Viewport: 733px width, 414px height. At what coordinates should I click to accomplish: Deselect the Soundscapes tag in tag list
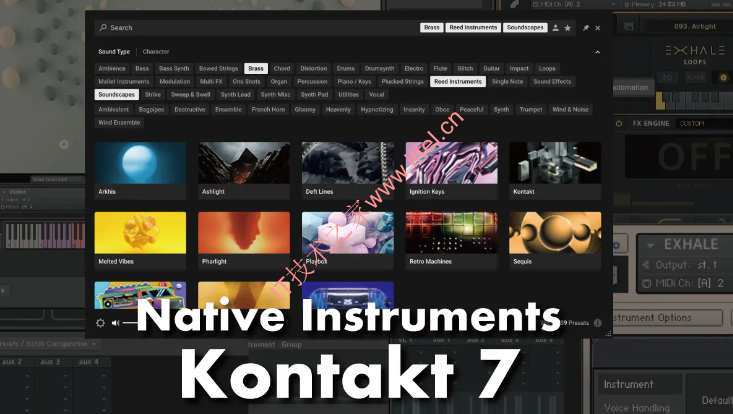[x=116, y=94]
